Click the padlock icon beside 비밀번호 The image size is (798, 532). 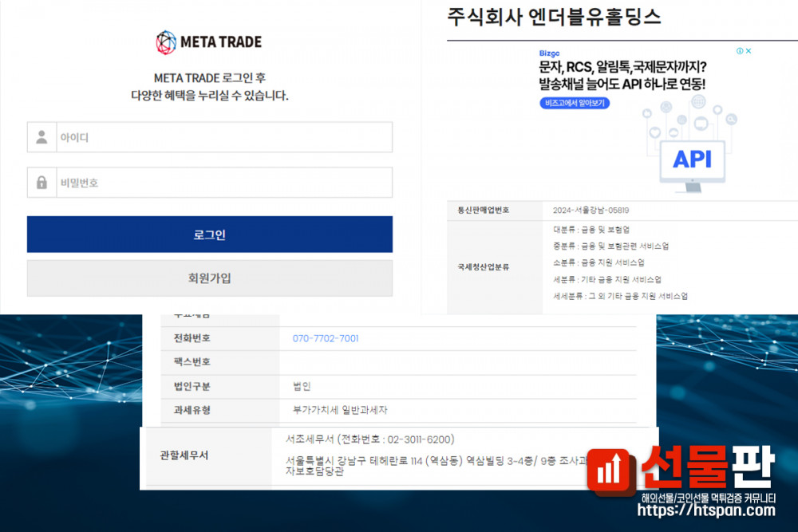(x=41, y=183)
